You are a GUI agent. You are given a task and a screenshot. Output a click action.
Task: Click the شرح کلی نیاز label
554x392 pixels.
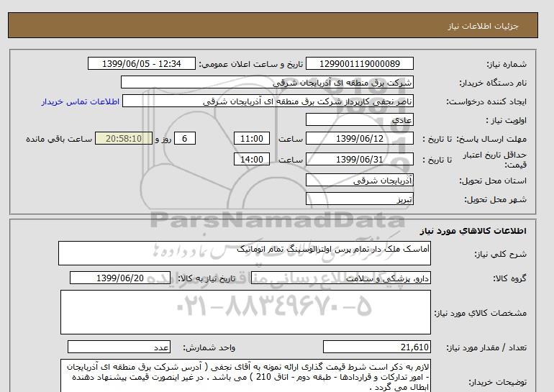click(x=500, y=254)
